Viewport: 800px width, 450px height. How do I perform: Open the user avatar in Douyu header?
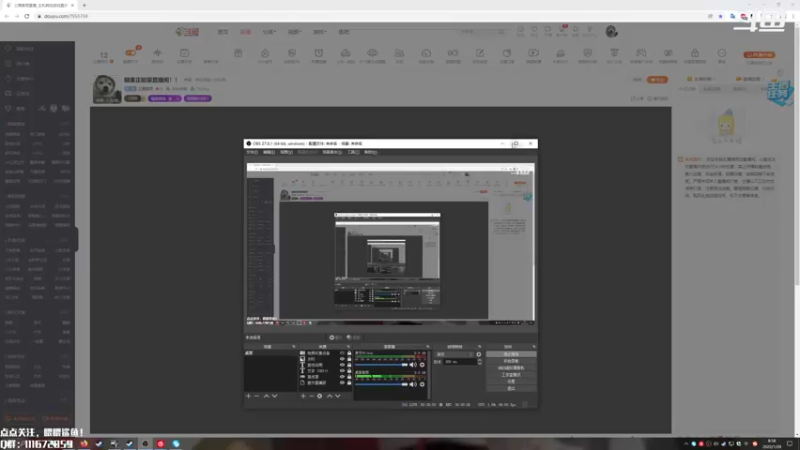pyautogui.click(x=611, y=32)
